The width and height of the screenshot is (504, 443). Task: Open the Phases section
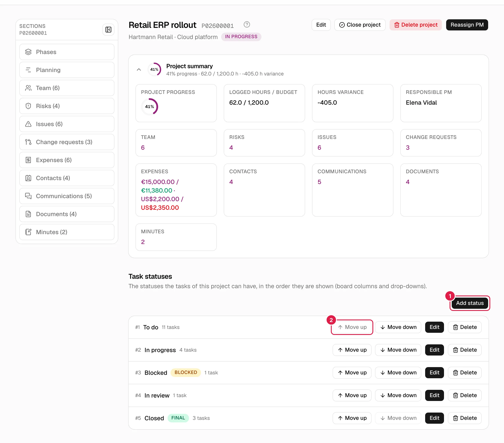click(67, 52)
